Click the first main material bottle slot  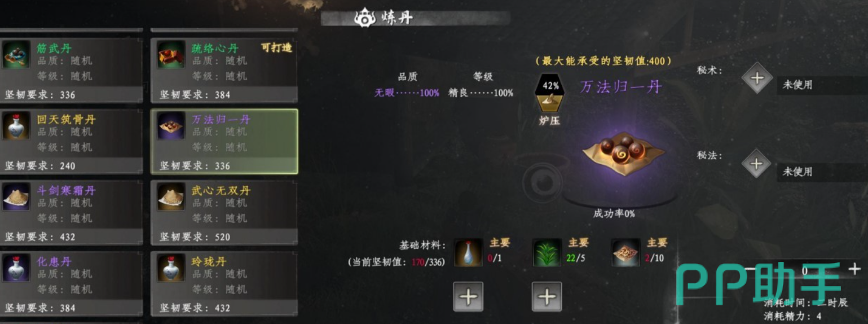(x=469, y=252)
